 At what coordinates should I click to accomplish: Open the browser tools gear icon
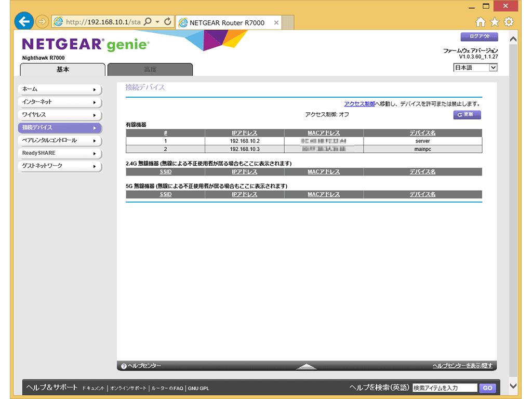coord(509,22)
